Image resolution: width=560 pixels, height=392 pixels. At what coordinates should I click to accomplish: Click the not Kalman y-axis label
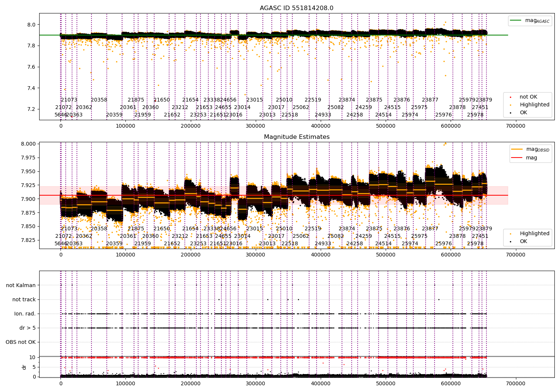(21, 286)
